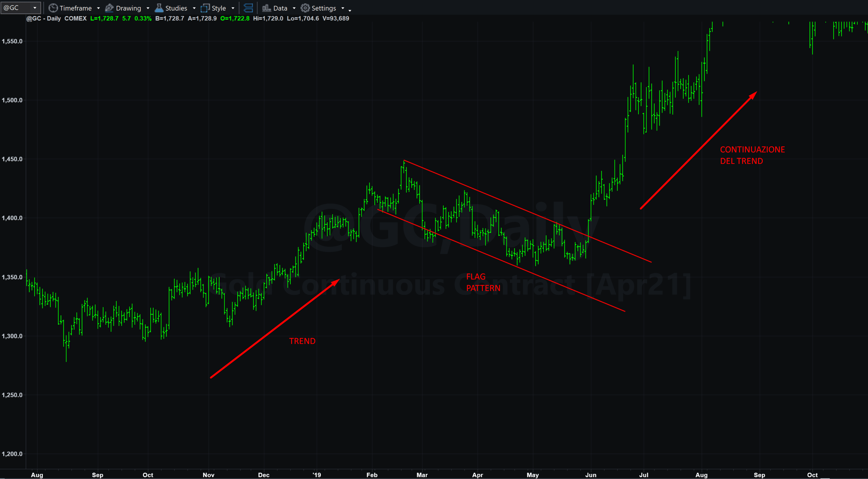Screen dimensions: 868x479
Task: Open the @GC symbol dropdown arrow
Action: [35, 8]
